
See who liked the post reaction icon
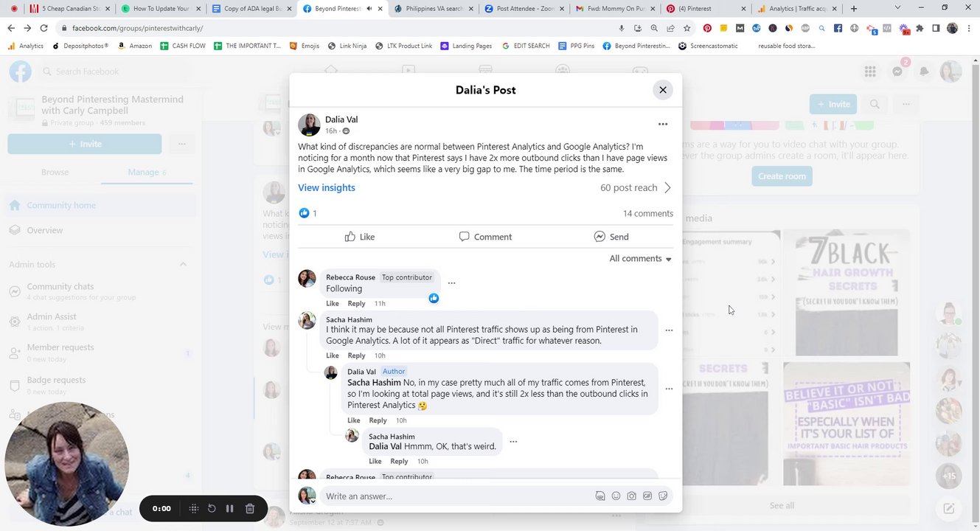[304, 213]
